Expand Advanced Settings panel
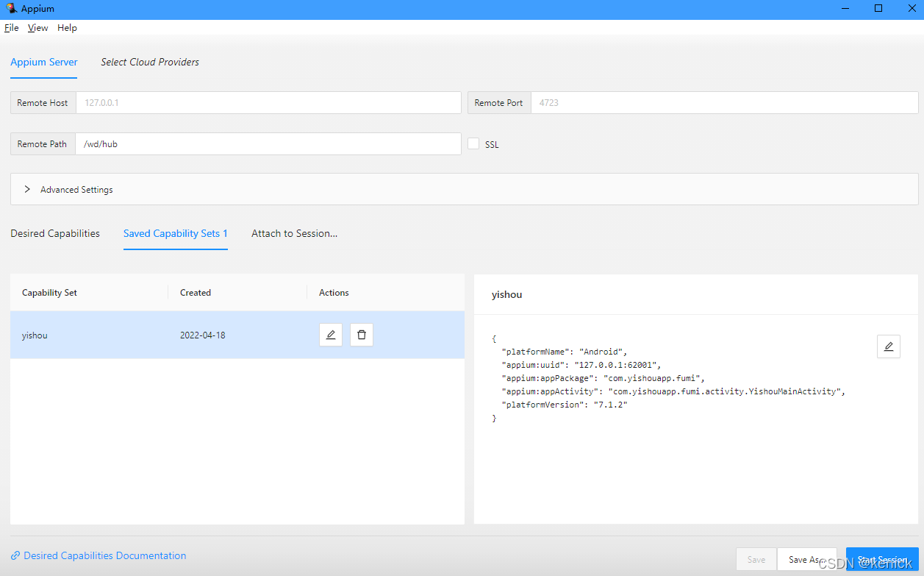The height and width of the screenshot is (576, 924). (x=464, y=189)
